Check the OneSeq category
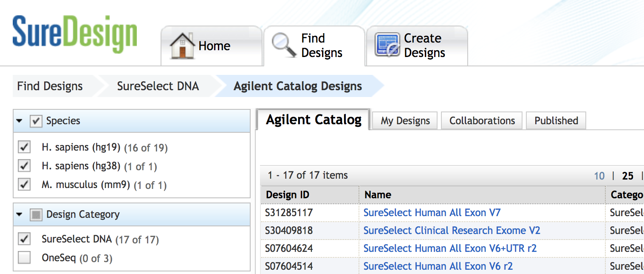Image resolution: width=644 pixels, height=274 pixels. [x=24, y=258]
